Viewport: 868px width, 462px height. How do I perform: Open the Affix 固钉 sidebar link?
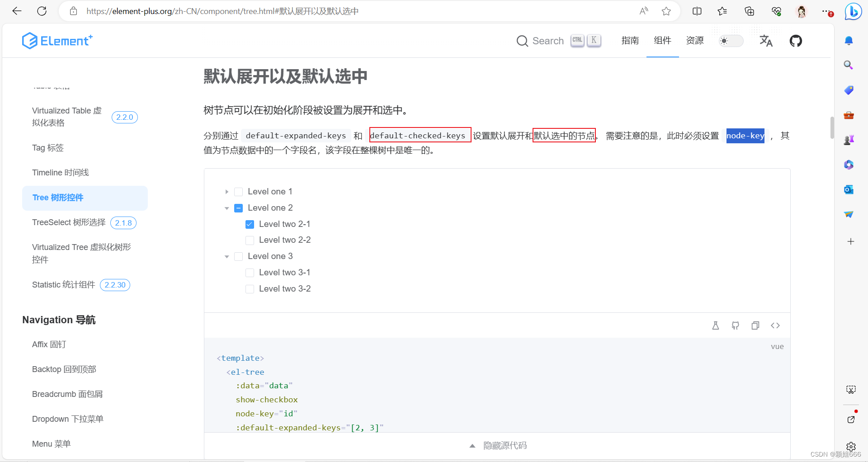[49, 344]
